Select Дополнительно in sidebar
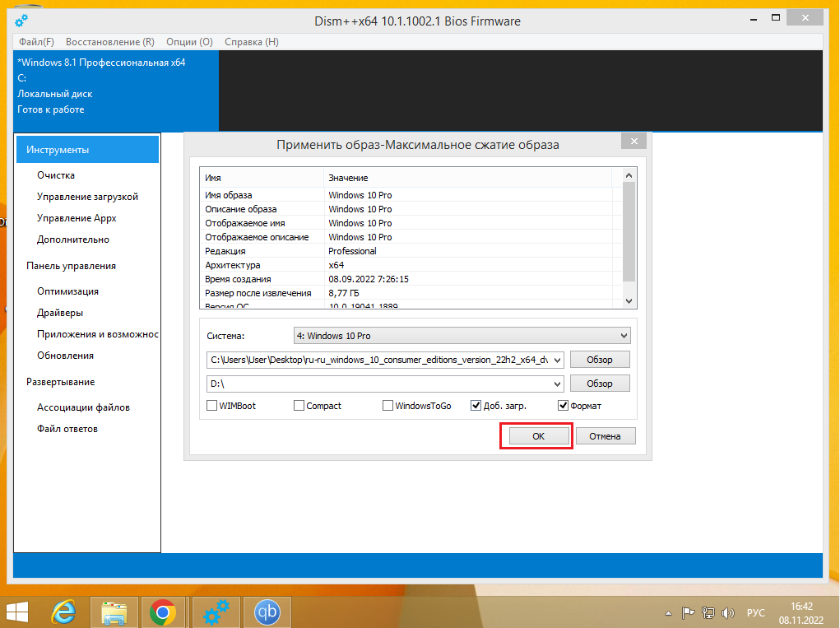840x628 pixels. click(73, 240)
